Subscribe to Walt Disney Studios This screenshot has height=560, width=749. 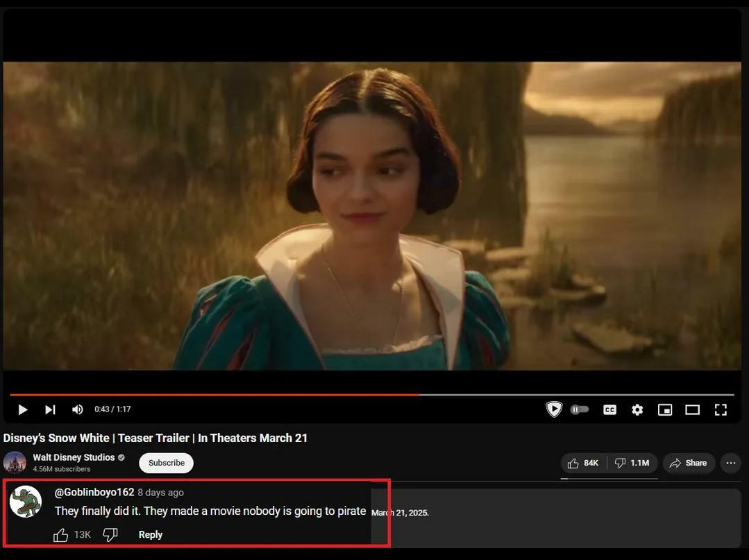(166, 463)
